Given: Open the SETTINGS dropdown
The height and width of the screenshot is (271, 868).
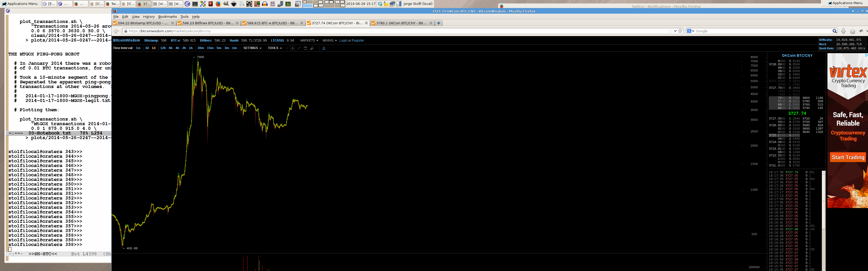Looking at the screenshot, I should pos(252,48).
